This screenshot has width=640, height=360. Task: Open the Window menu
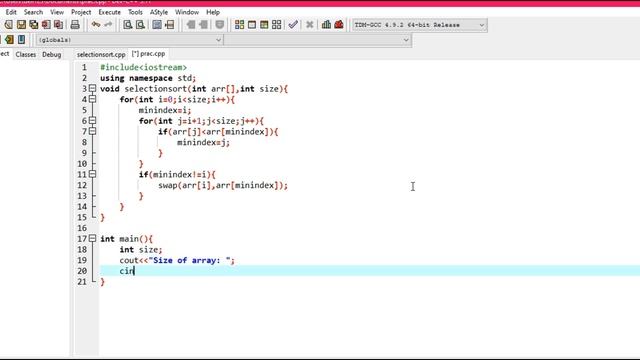point(187,12)
